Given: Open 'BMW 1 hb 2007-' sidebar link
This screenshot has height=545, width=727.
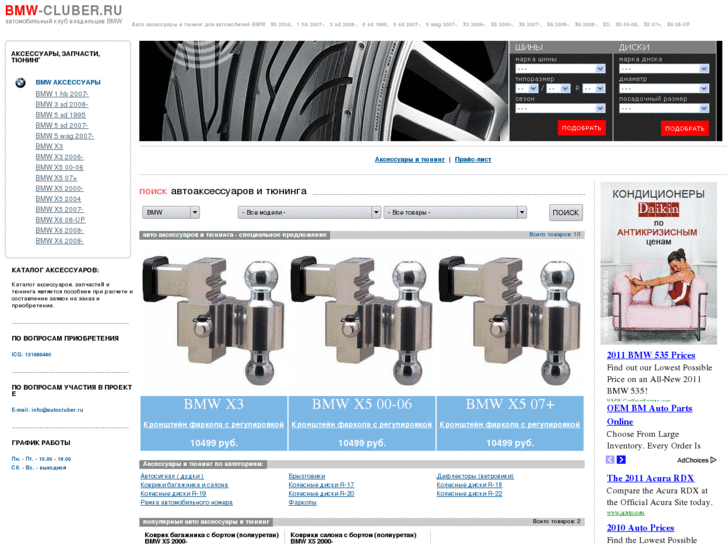Looking at the screenshot, I should pos(62,94).
